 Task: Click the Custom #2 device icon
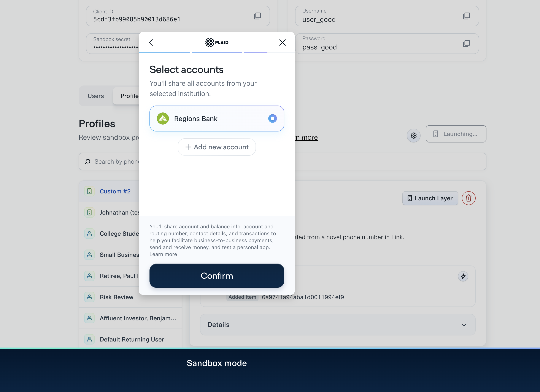89,191
